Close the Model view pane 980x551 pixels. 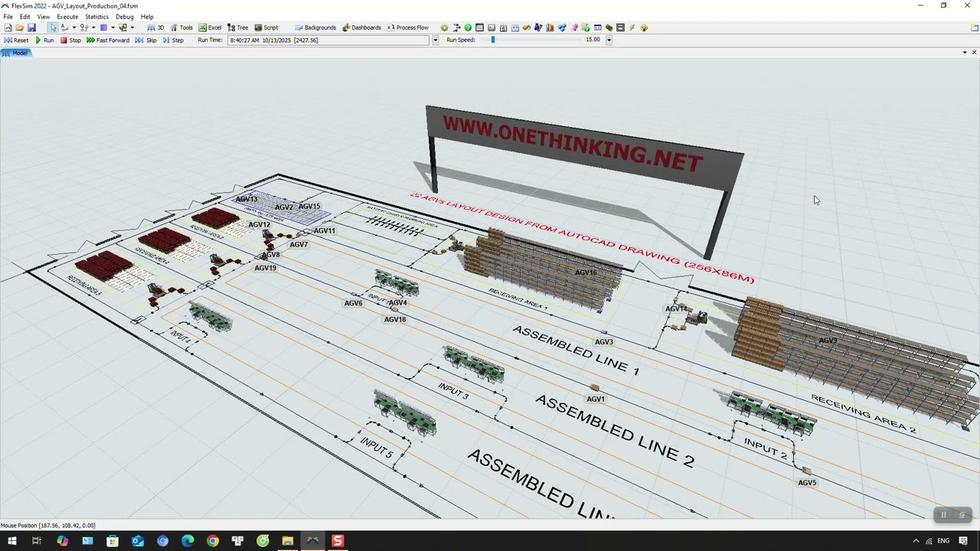point(974,52)
